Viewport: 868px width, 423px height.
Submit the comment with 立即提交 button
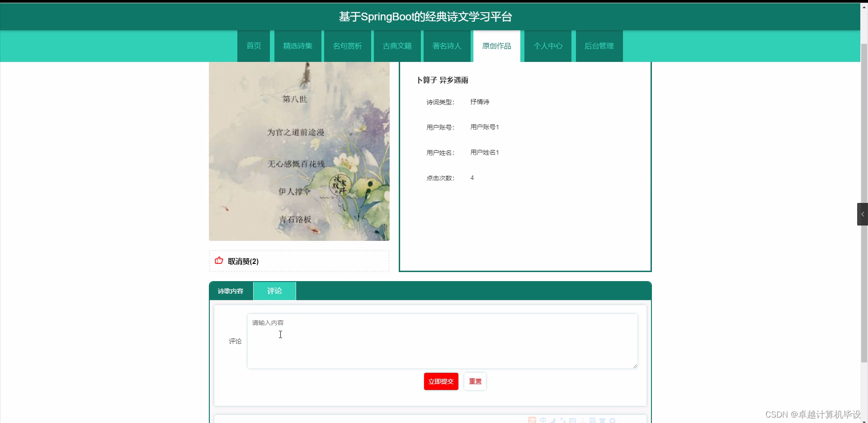tap(440, 381)
